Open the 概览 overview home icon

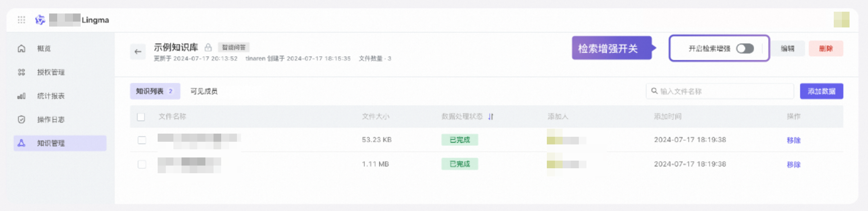(x=21, y=49)
